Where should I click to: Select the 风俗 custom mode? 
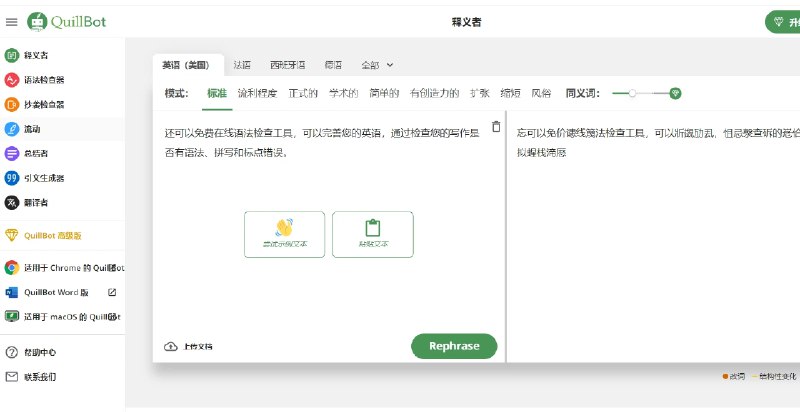(541, 93)
